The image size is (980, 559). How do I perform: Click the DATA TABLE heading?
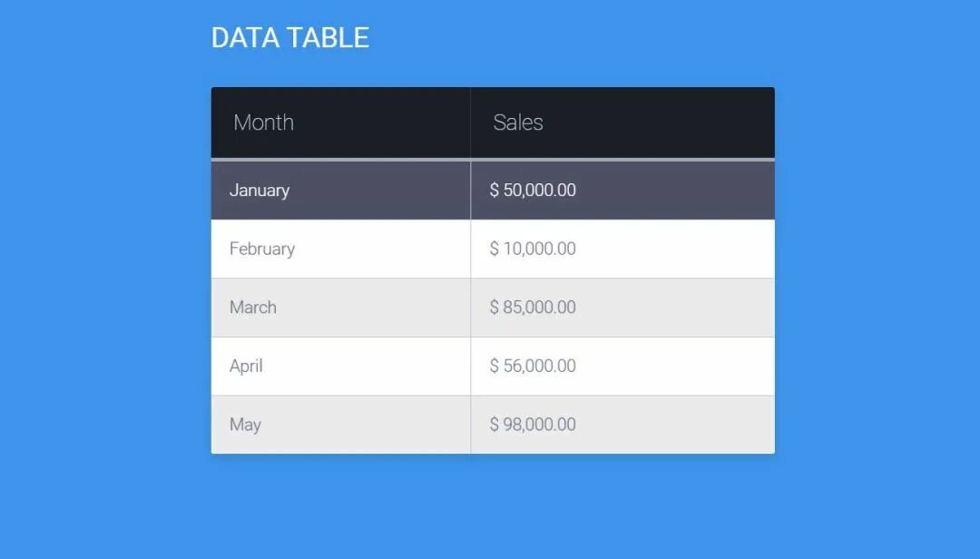tap(290, 37)
